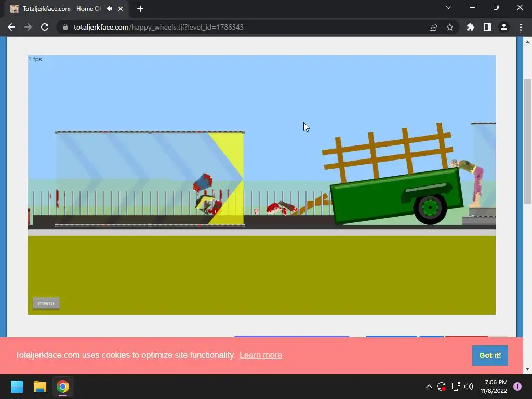Click the Chrome taskbar icon
Screen dimensions: 532x399
pyautogui.click(x=63, y=387)
